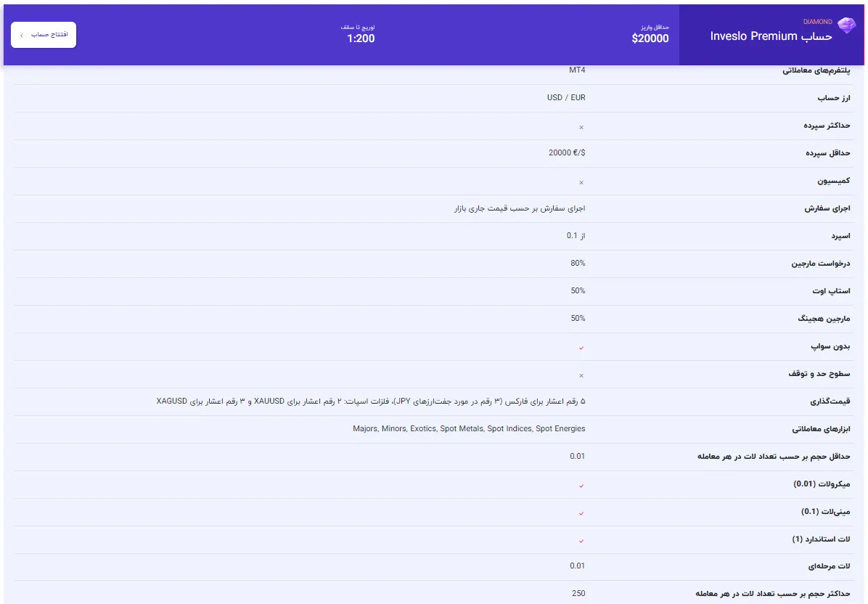Image resolution: width=868 pixels, height=604 pixels.
Task: Click the MT4 trading platform value
Action: (577, 70)
